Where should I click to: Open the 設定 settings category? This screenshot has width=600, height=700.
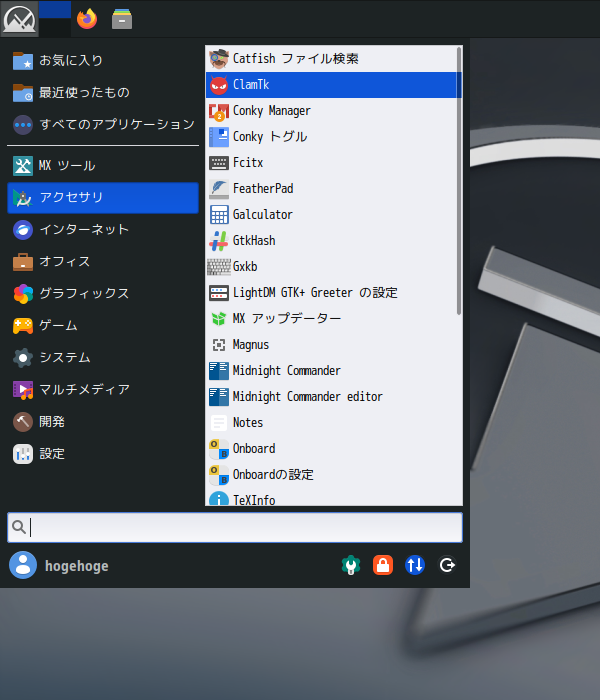(103, 454)
